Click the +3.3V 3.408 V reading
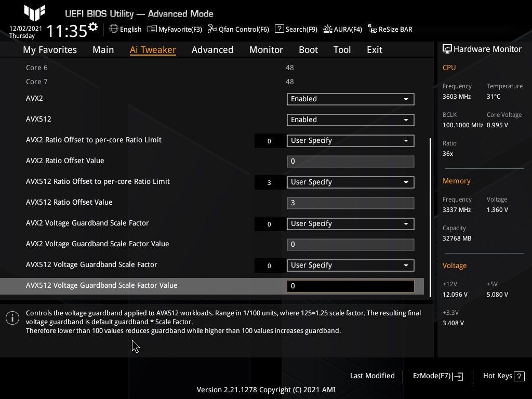Viewport: 532px width, 399px height. click(x=453, y=323)
